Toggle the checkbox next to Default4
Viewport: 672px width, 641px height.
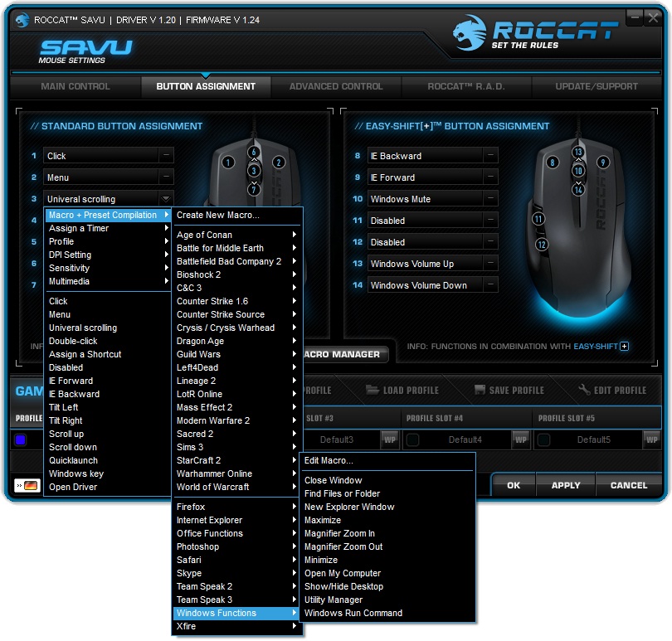[x=412, y=439]
